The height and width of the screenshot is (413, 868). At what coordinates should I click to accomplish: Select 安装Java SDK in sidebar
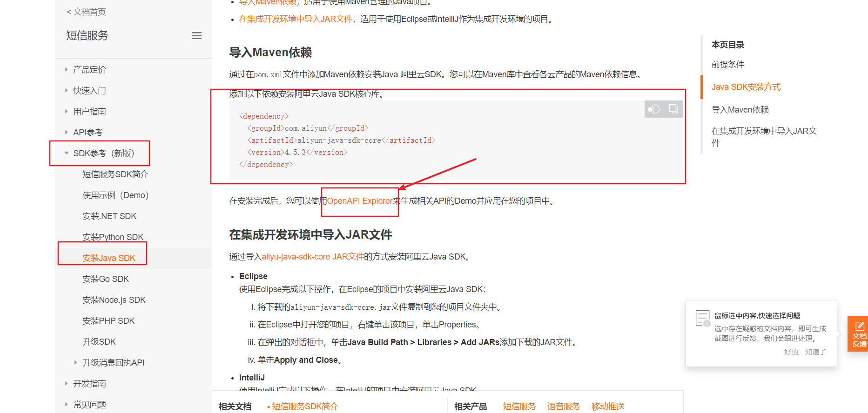coord(109,258)
